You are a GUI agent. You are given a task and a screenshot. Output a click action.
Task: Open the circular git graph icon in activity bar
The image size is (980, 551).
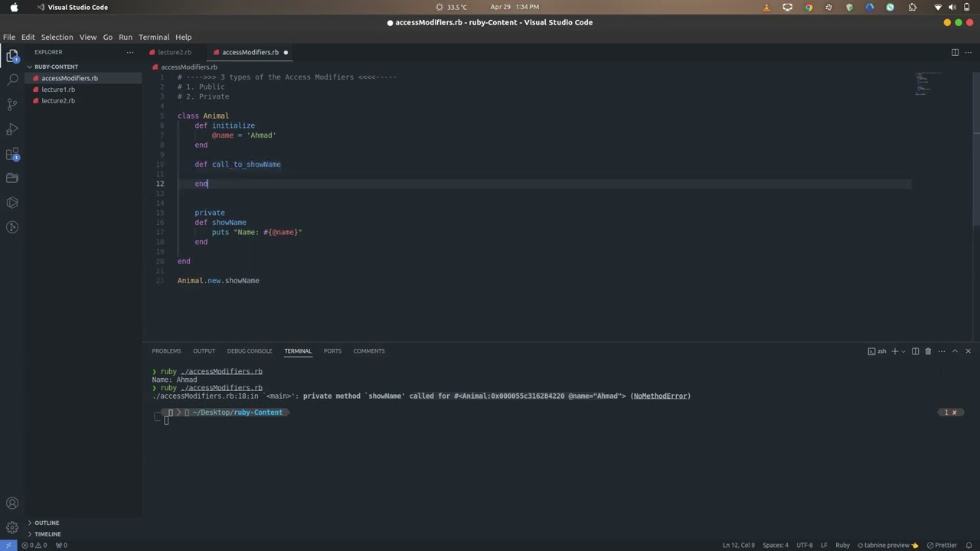pos(12,227)
